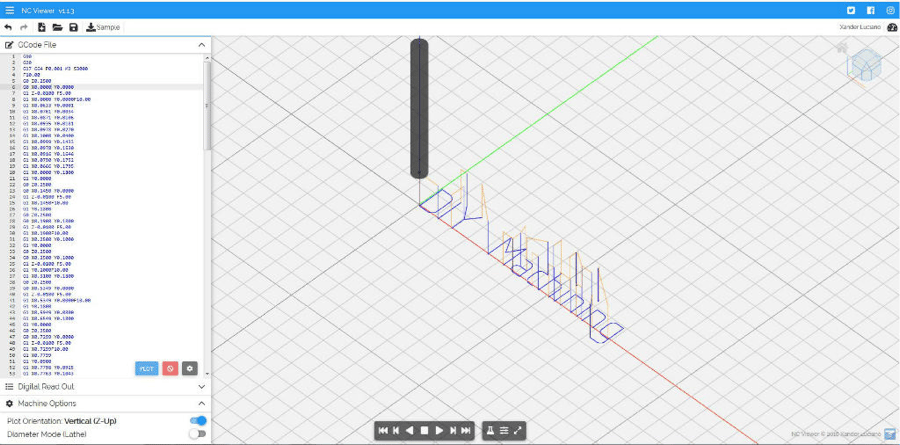900x445 pixels.
Task: Collapse the GCode File panel
Action: click(201, 45)
